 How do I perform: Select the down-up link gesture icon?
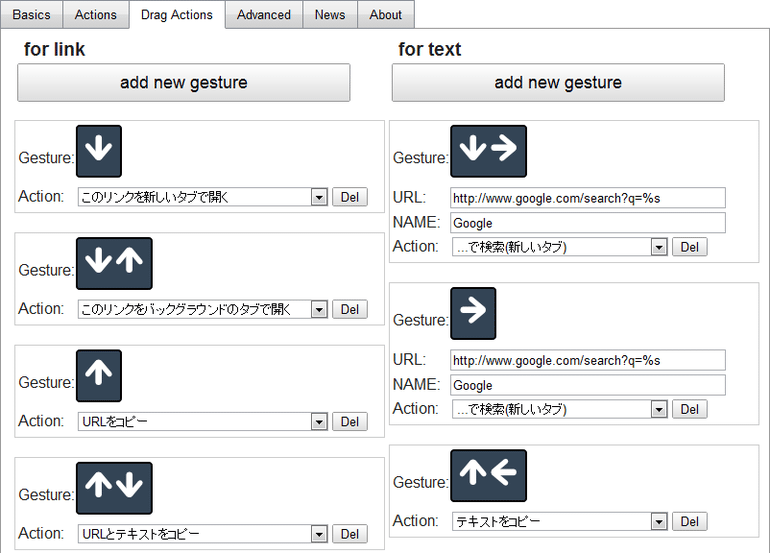tap(114, 264)
